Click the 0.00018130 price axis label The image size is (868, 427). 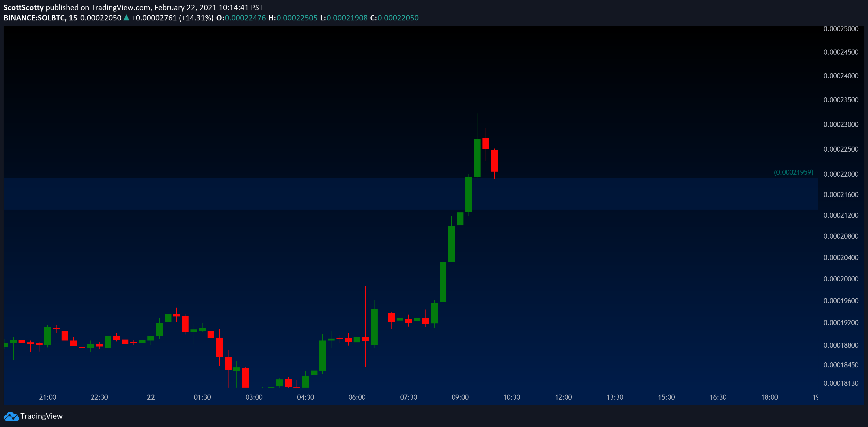[x=841, y=383]
